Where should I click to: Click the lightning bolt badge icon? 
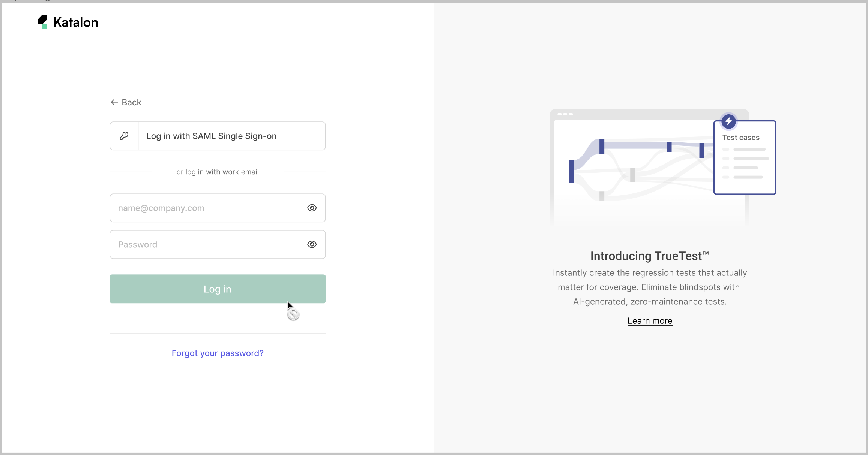[728, 121]
